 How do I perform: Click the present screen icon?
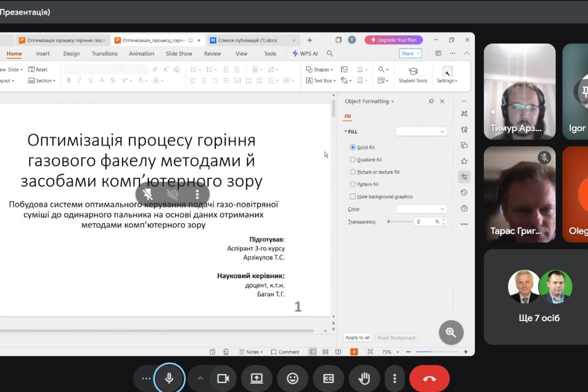256,378
